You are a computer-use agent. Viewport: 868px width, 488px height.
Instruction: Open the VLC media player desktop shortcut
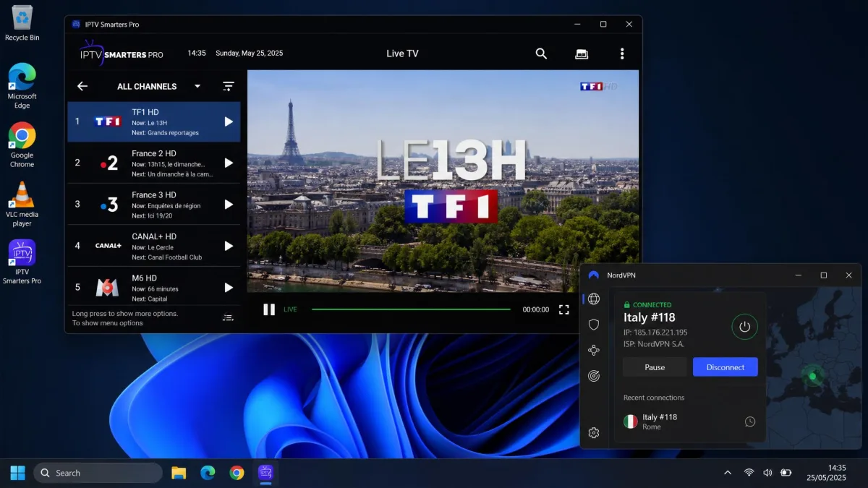[22, 204]
